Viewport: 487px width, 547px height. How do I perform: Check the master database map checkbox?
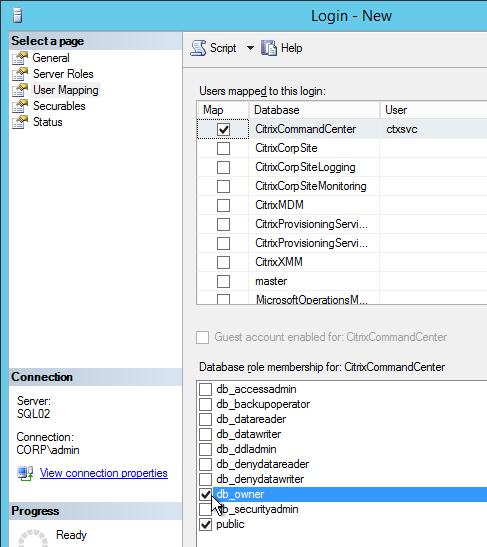click(223, 281)
